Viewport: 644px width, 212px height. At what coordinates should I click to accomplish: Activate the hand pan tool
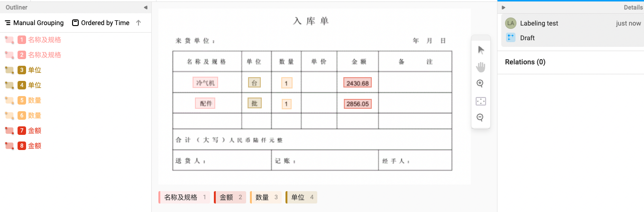[x=481, y=67]
